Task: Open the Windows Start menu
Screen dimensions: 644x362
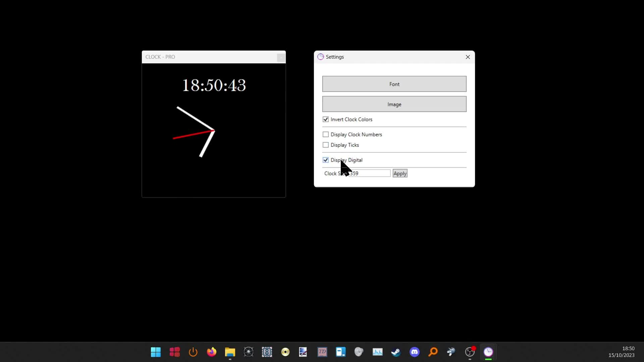Action: point(156,352)
